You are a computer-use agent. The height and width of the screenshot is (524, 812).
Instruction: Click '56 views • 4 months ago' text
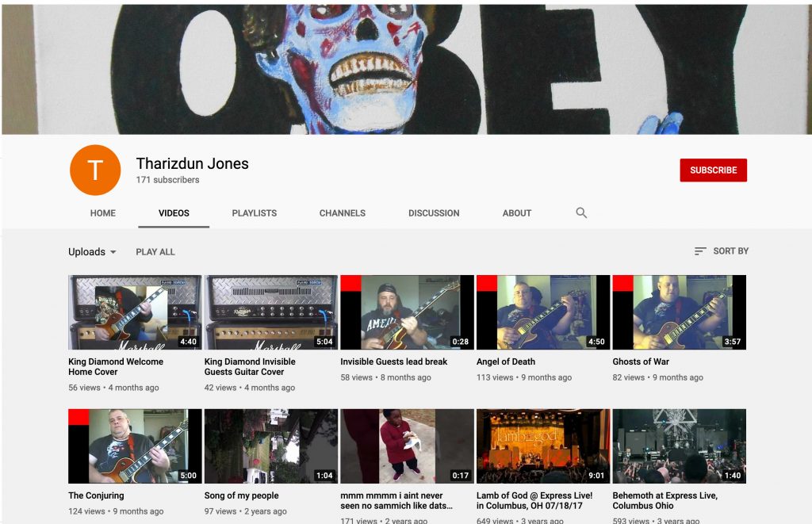coord(113,388)
